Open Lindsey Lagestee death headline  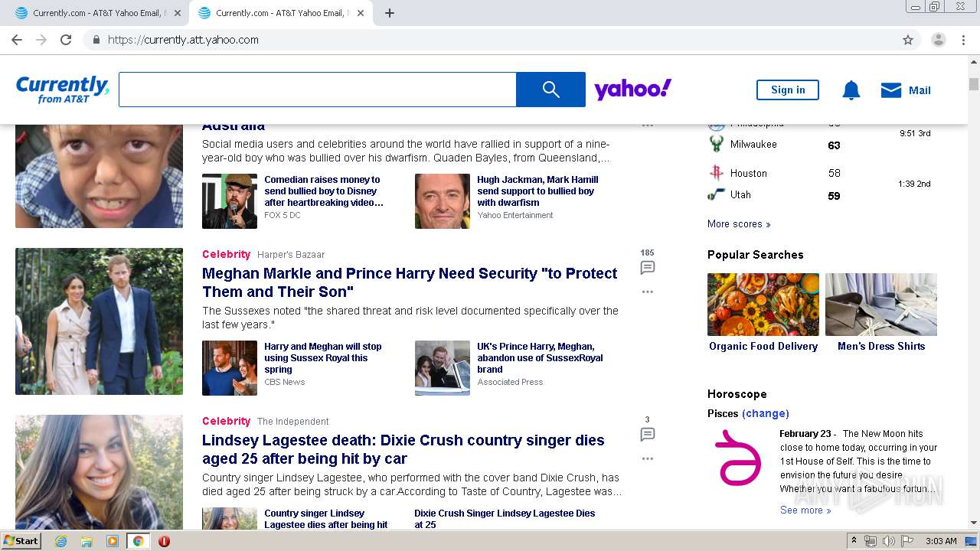[x=403, y=449]
